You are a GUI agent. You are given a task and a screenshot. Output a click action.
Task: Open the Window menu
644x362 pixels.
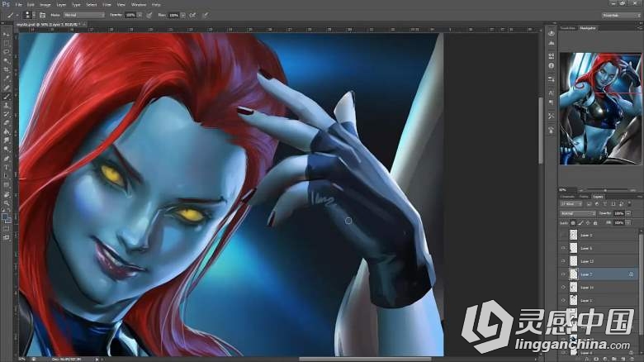coord(139,4)
